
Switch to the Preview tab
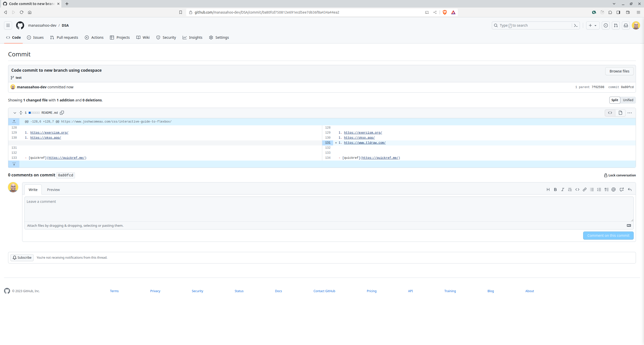click(53, 189)
